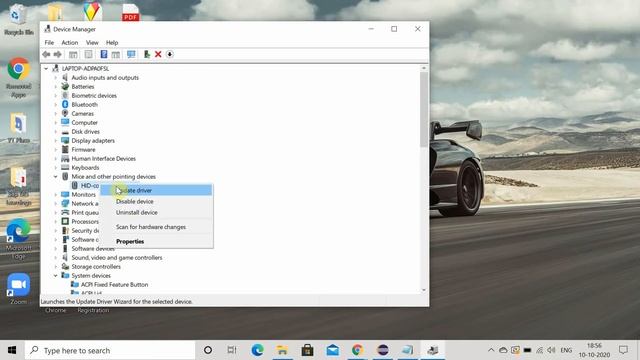Click the Scan for hardware changes monitor icon
The image size is (640, 360).
131,54
